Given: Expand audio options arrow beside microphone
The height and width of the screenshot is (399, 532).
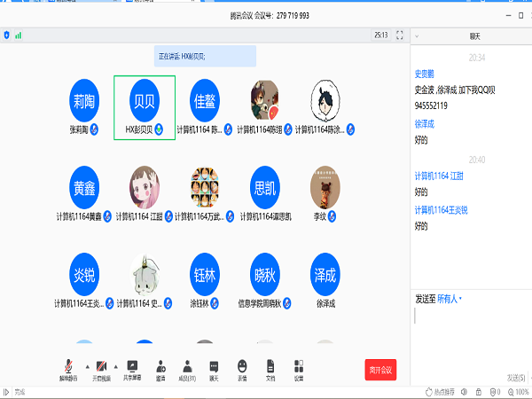Looking at the screenshot, I should [x=88, y=367].
